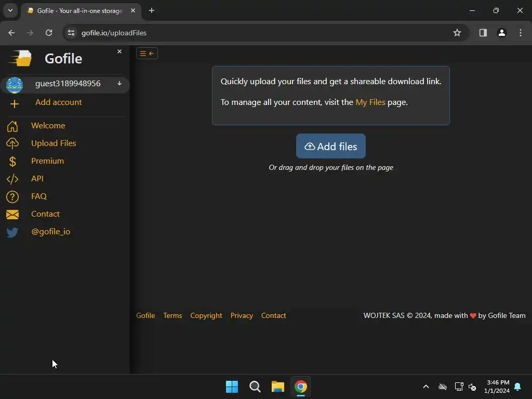Click the muted volume tray icon

point(472,387)
